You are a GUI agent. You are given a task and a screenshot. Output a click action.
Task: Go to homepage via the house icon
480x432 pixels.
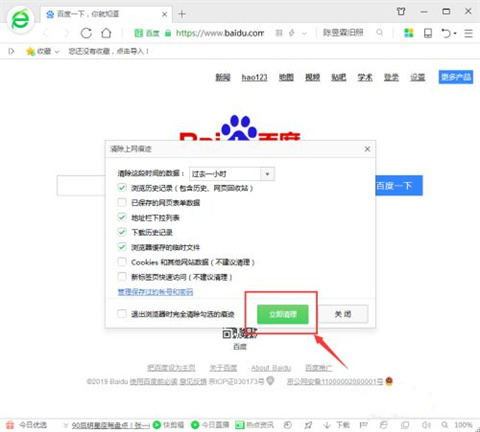pyautogui.click(x=106, y=33)
